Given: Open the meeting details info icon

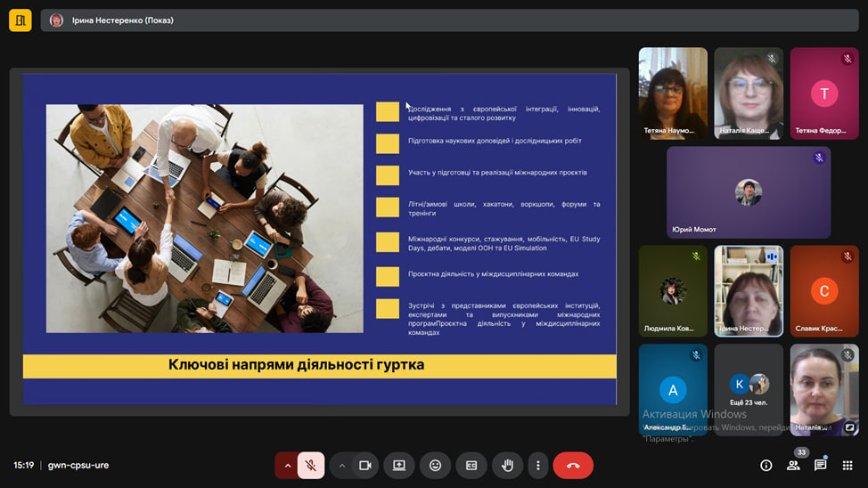Looking at the screenshot, I should tap(766, 465).
